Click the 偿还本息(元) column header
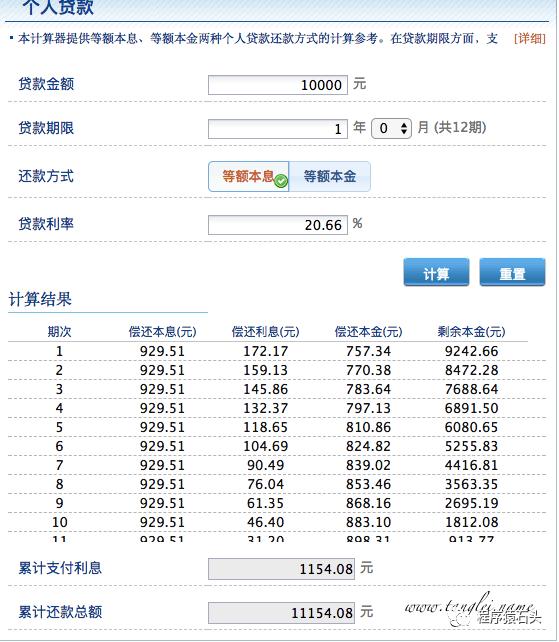The image size is (559, 642). tap(163, 331)
